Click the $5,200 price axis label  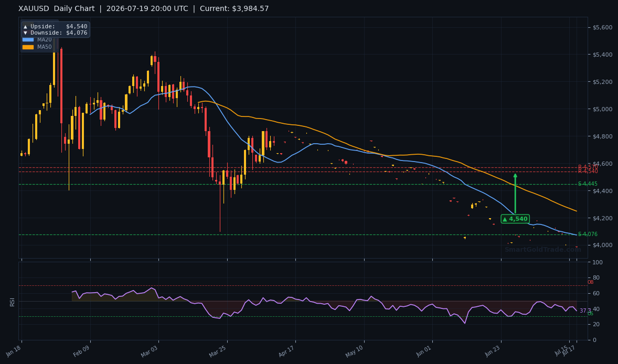[603, 82]
